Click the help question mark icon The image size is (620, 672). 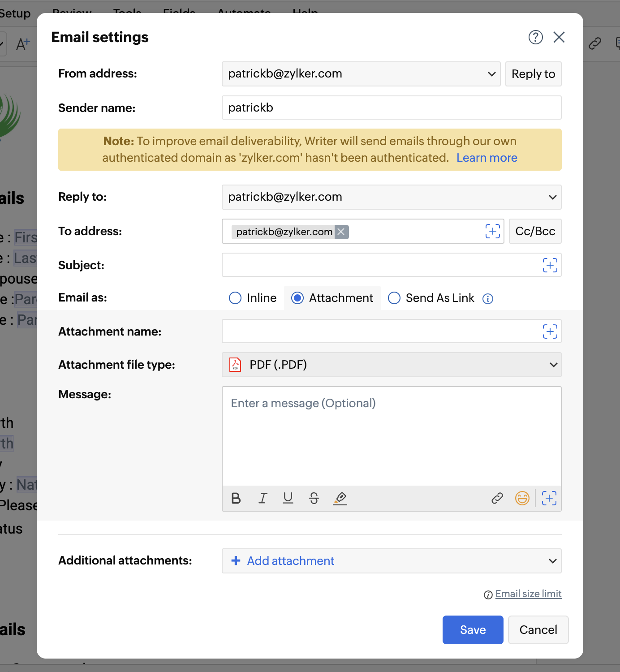[535, 37]
